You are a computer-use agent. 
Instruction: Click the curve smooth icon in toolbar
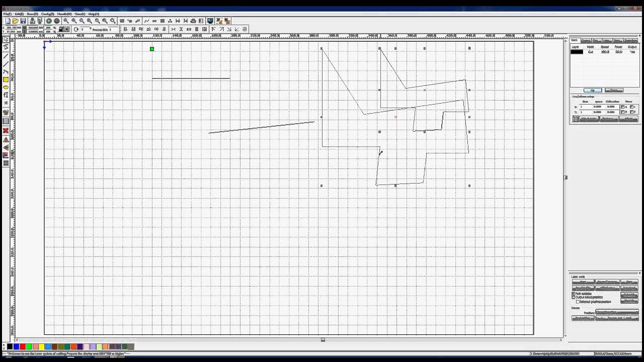pyautogui.click(x=146, y=21)
